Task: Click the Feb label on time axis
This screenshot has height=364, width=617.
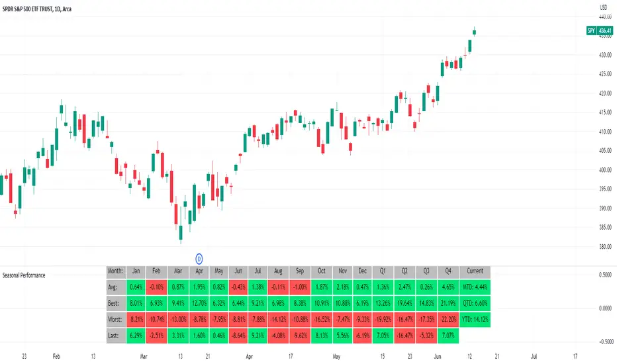Action: (x=54, y=355)
